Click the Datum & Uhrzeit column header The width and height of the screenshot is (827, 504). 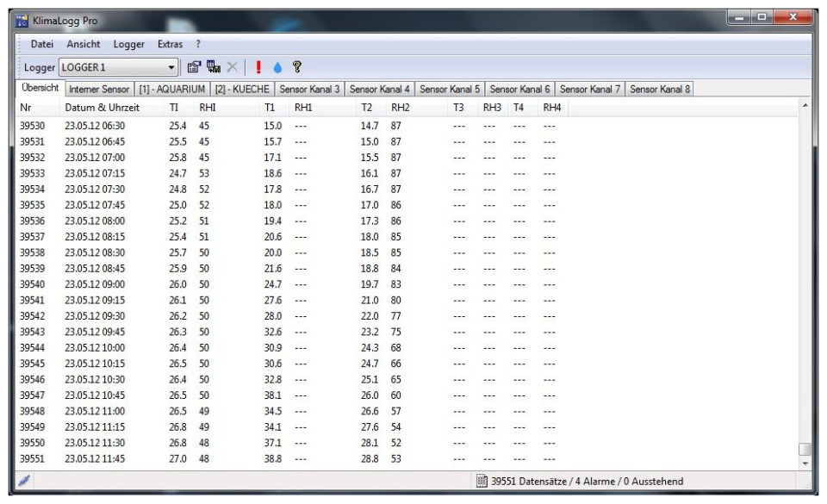(95, 108)
